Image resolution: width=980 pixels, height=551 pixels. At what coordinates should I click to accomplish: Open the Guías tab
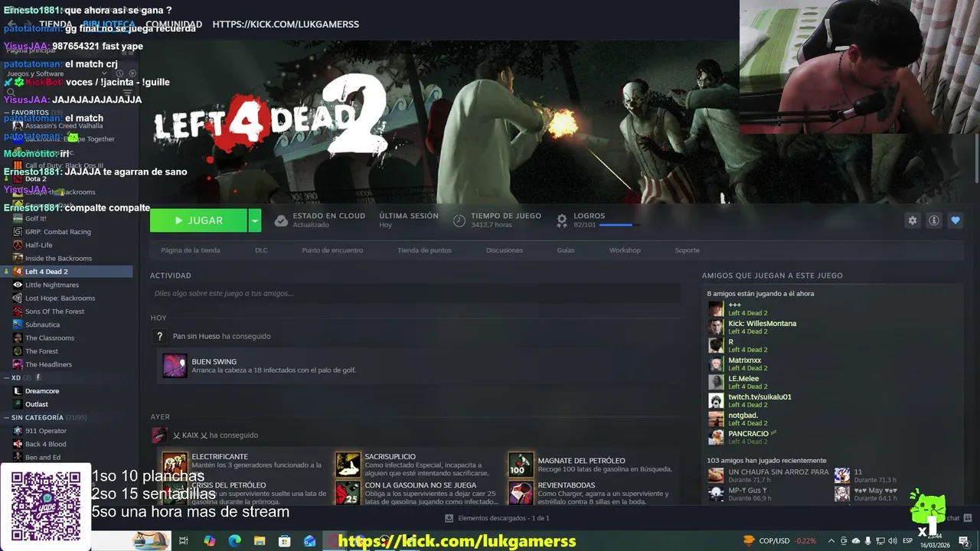click(x=566, y=250)
